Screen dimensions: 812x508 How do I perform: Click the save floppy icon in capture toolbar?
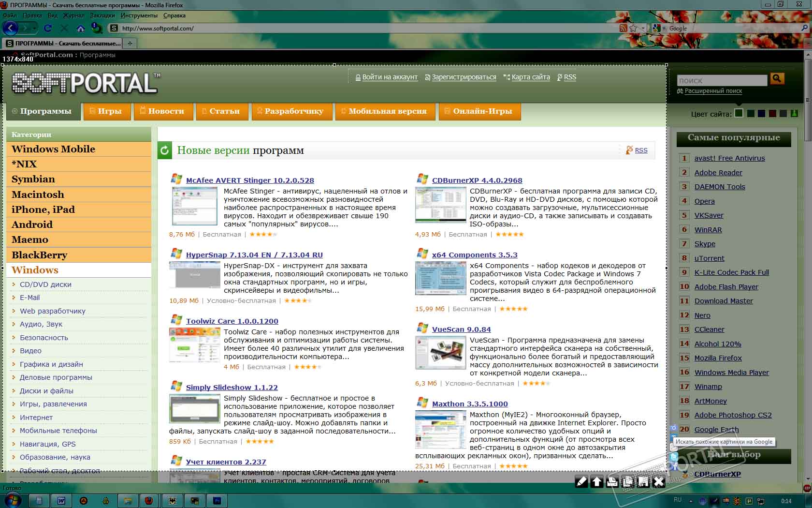(643, 481)
